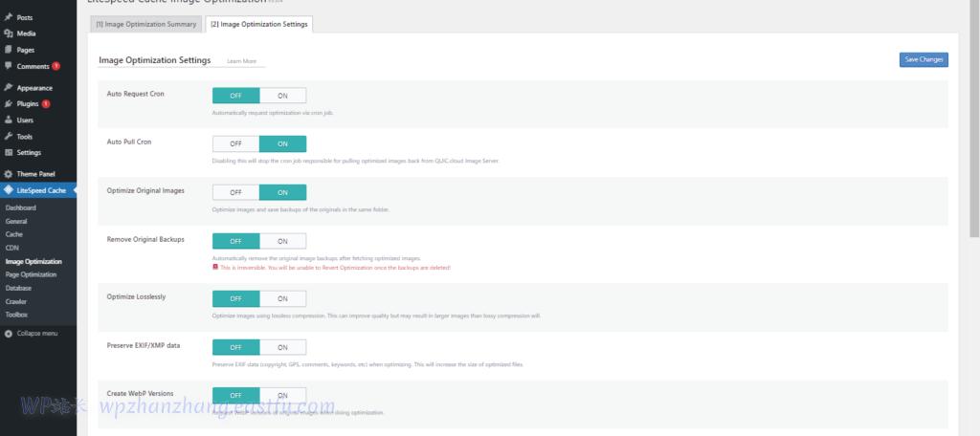Set Auto Pull Cron to ON

[282, 143]
